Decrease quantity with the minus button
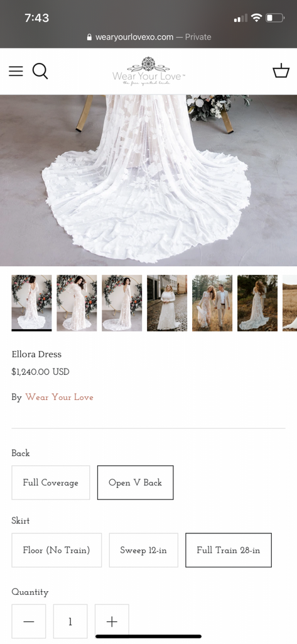This screenshot has width=297, height=644. (29, 621)
